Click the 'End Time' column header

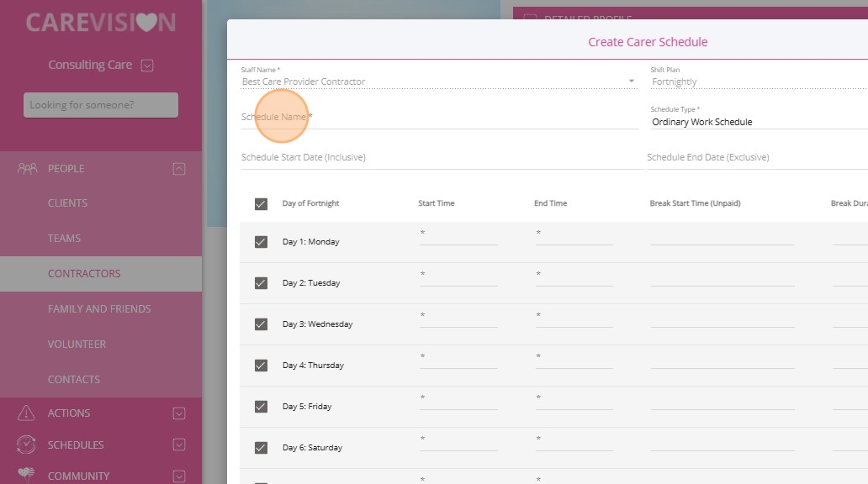(x=550, y=203)
